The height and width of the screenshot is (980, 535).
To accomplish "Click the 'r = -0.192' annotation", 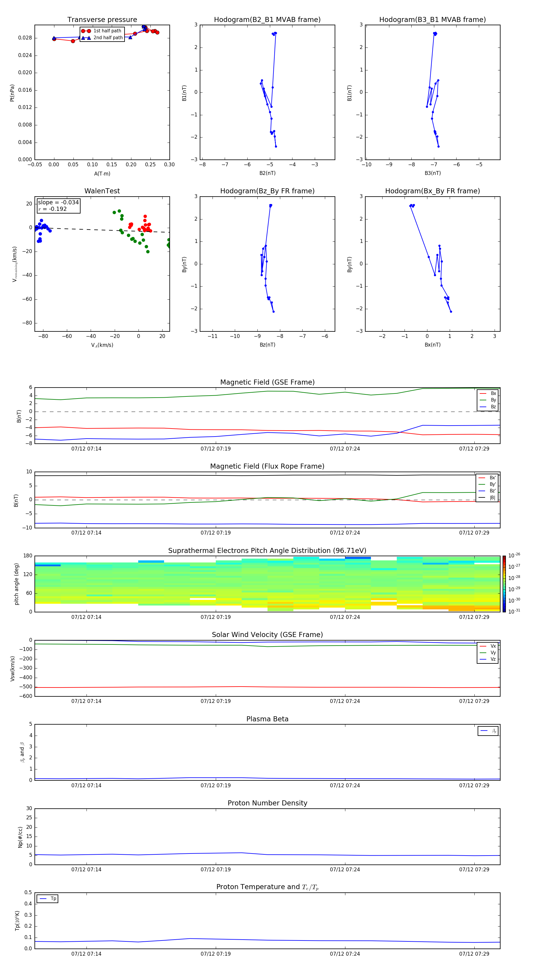I will coord(53,209).
